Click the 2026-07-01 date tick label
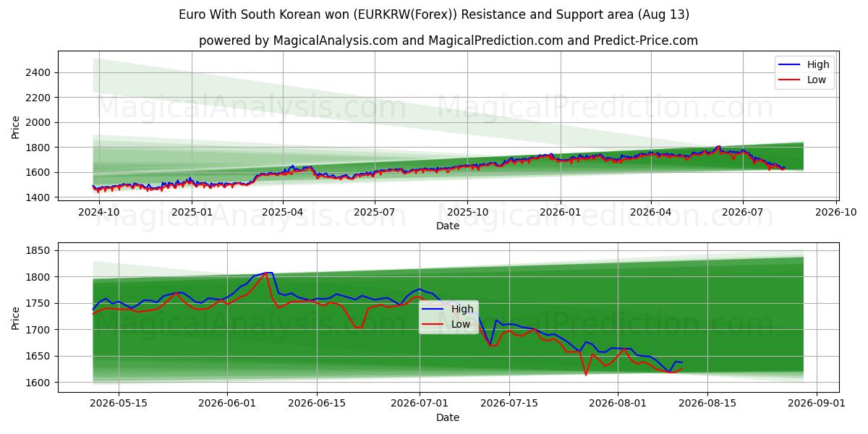Viewport: 868px width, 434px height. pyautogui.click(x=420, y=404)
